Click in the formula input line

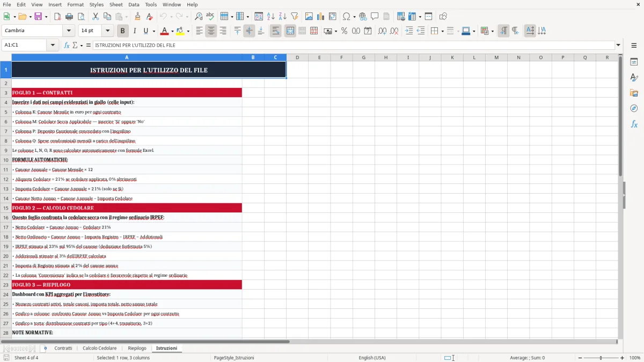[x=353, y=46]
